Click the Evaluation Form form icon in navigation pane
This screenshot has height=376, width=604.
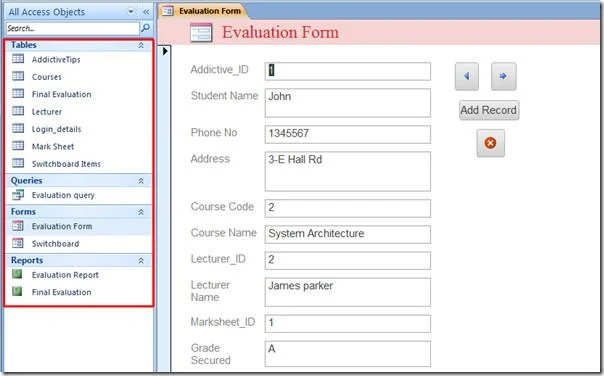(18, 226)
